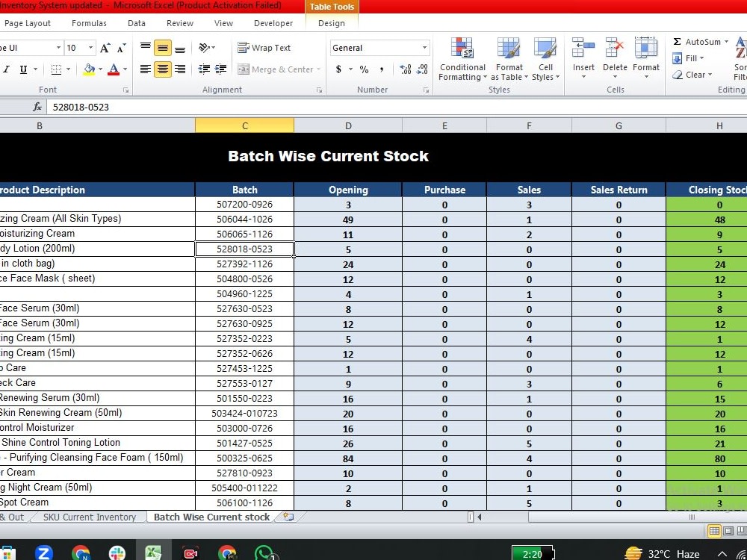The width and height of the screenshot is (747, 560).
Task: Click the Decrease Decimal icon
Action: tap(422, 68)
